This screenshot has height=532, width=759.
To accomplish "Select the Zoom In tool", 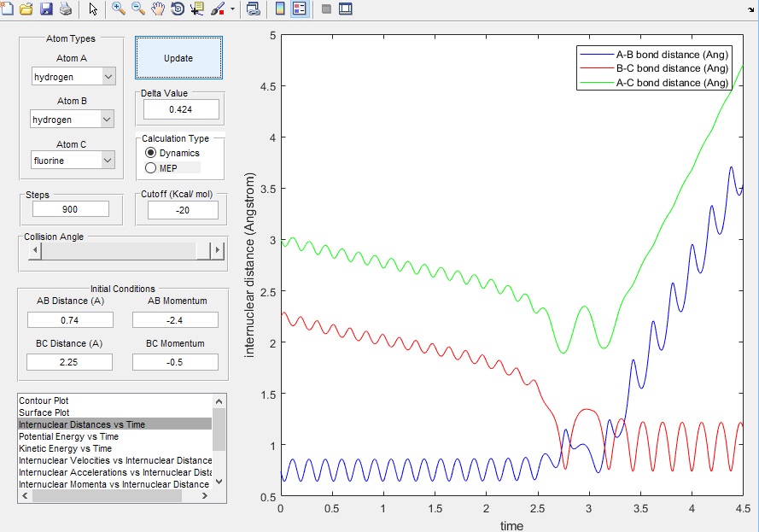I will tap(119, 9).
